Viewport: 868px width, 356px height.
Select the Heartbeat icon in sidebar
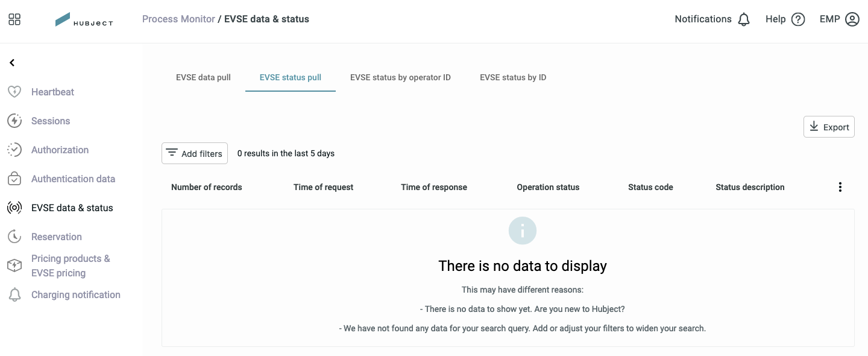coord(14,92)
